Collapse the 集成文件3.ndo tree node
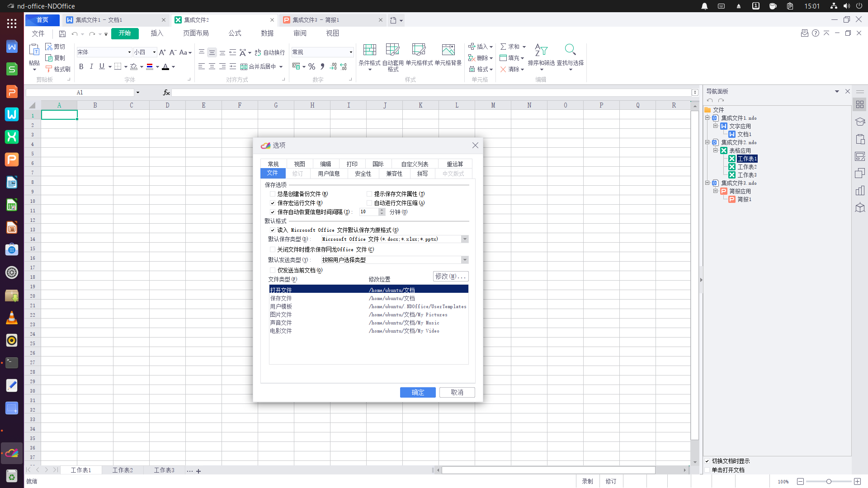868x488 pixels. point(708,183)
